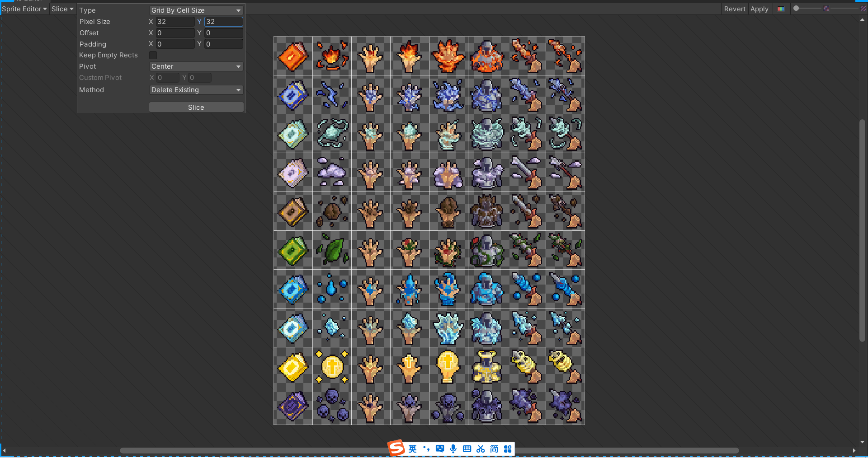
Task: Click the mip level slider track
Action: (845, 9)
